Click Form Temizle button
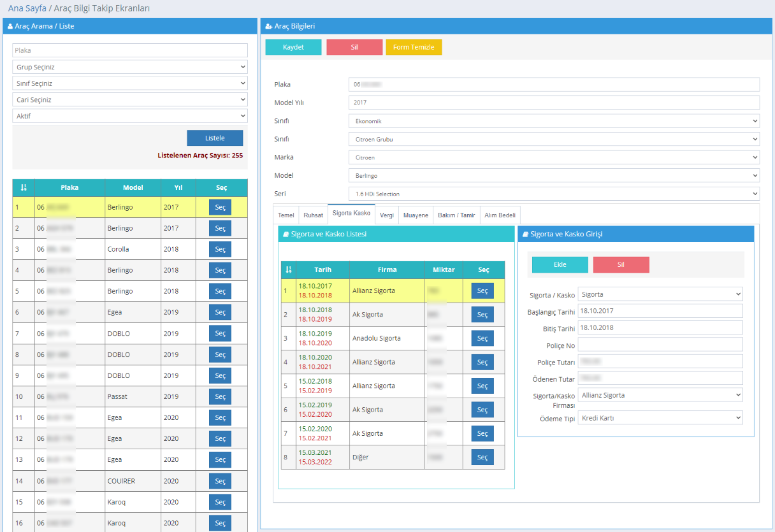 click(414, 47)
